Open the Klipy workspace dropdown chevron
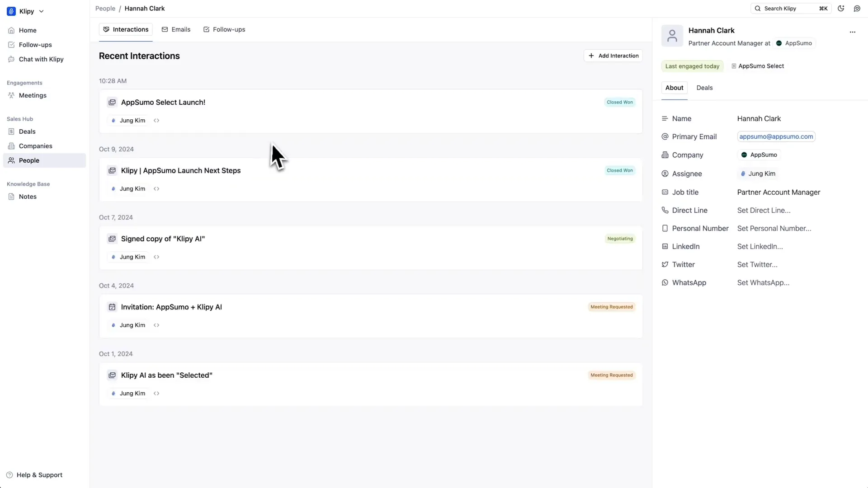The image size is (868, 488). pos(42,11)
